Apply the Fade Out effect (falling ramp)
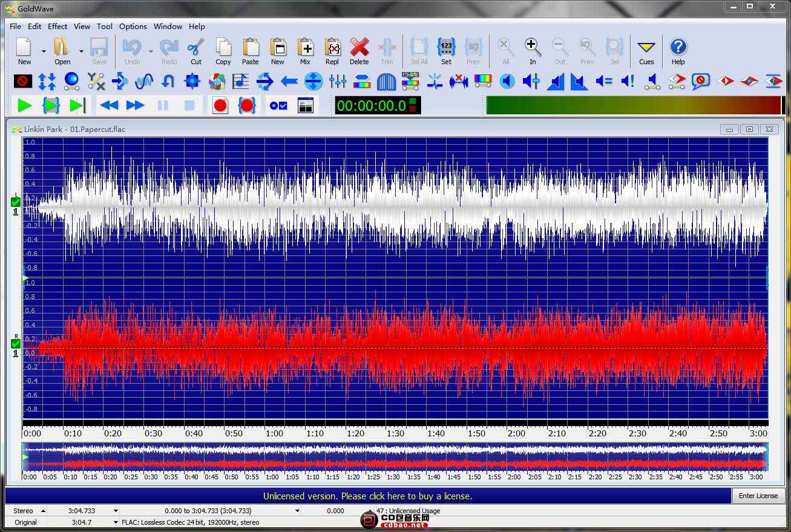791x532 pixels. click(579, 81)
